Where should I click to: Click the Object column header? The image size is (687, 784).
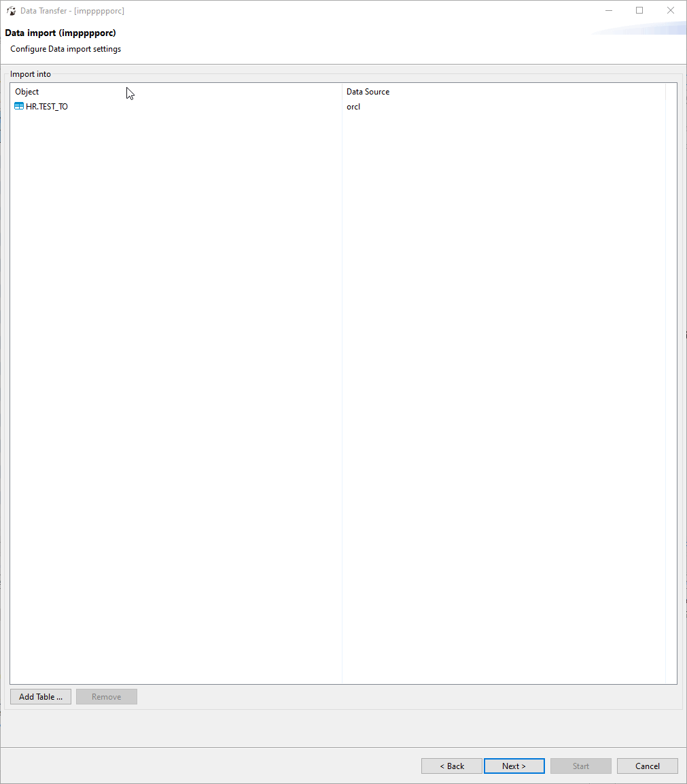point(27,91)
